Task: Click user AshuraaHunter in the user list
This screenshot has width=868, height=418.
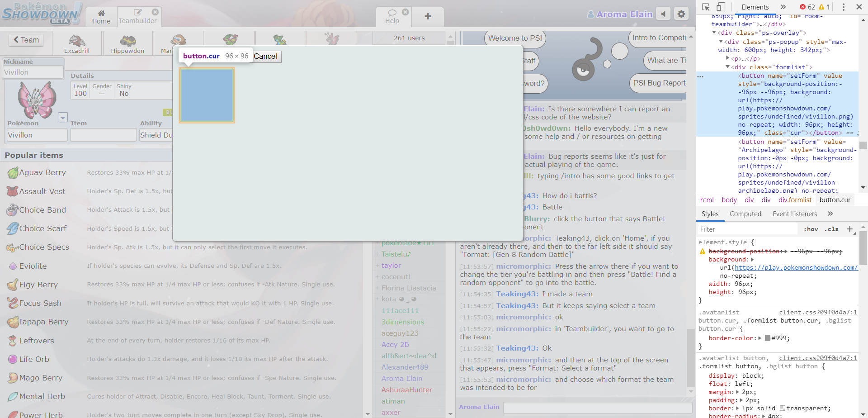Action: [x=406, y=390]
